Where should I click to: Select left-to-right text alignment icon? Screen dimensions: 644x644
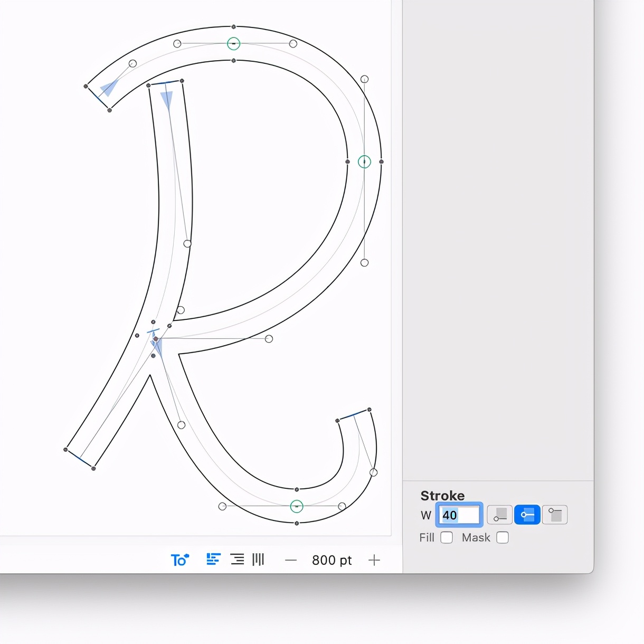[213, 559]
